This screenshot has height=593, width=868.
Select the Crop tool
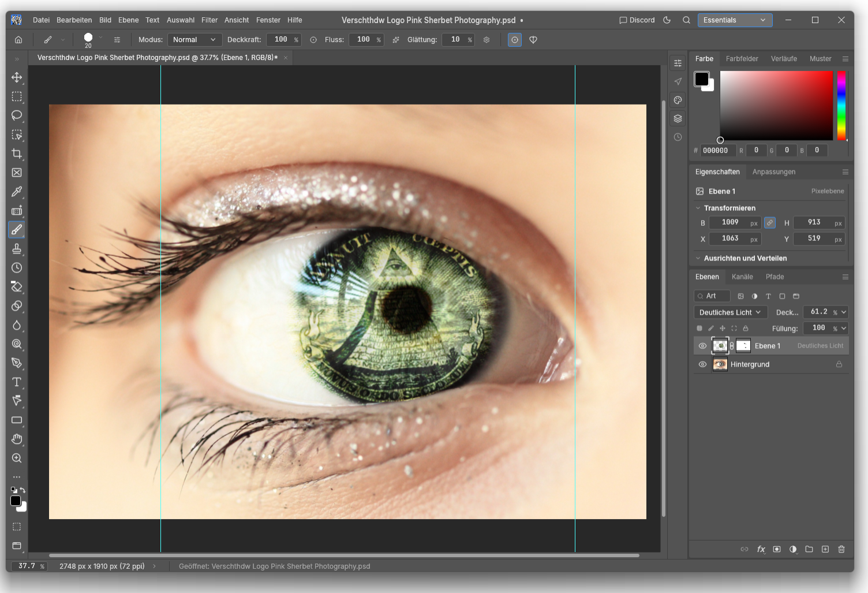click(17, 154)
